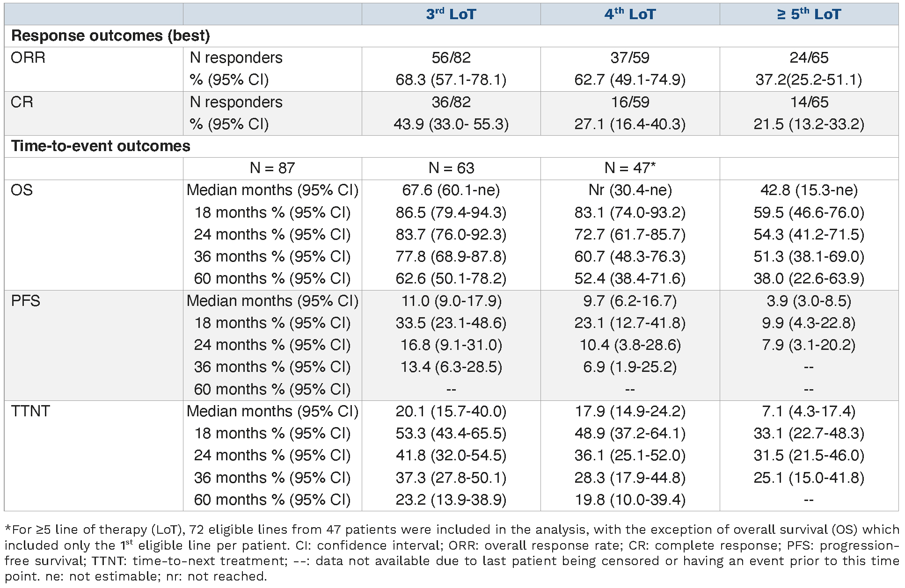Click the 4th LoT column header
Screen dimensions: 905x588
629,14
